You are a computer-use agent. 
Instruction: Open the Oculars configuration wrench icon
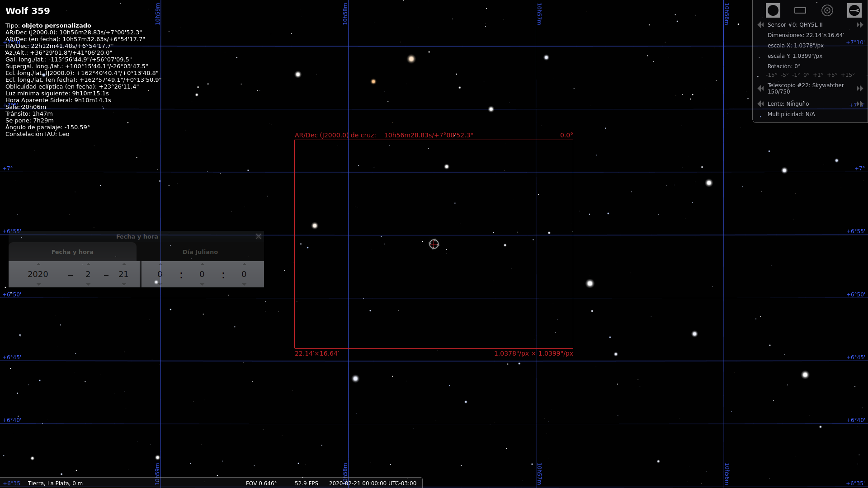[x=854, y=10]
